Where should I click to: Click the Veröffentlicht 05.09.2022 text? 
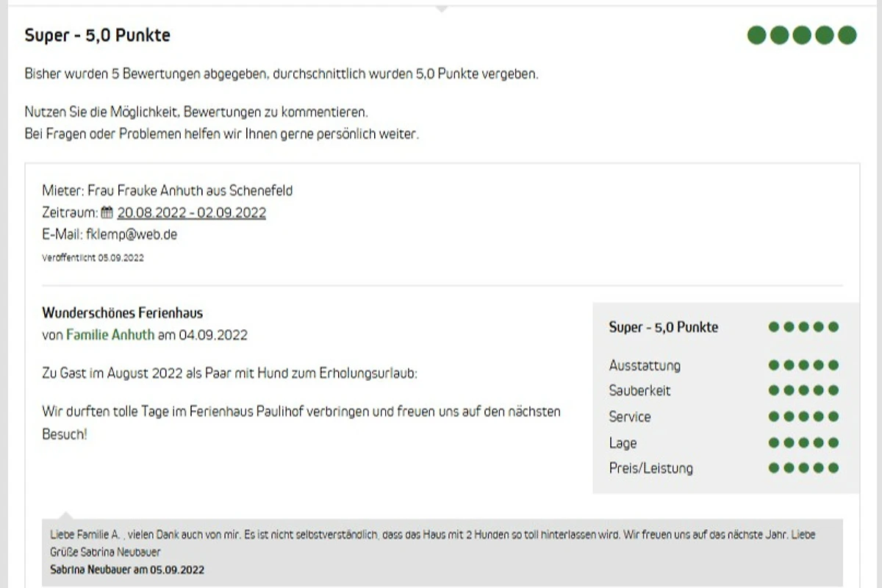(93, 258)
